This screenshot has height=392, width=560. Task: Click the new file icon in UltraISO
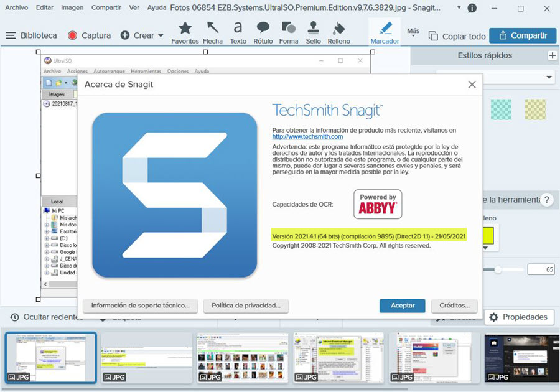pos(49,83)
